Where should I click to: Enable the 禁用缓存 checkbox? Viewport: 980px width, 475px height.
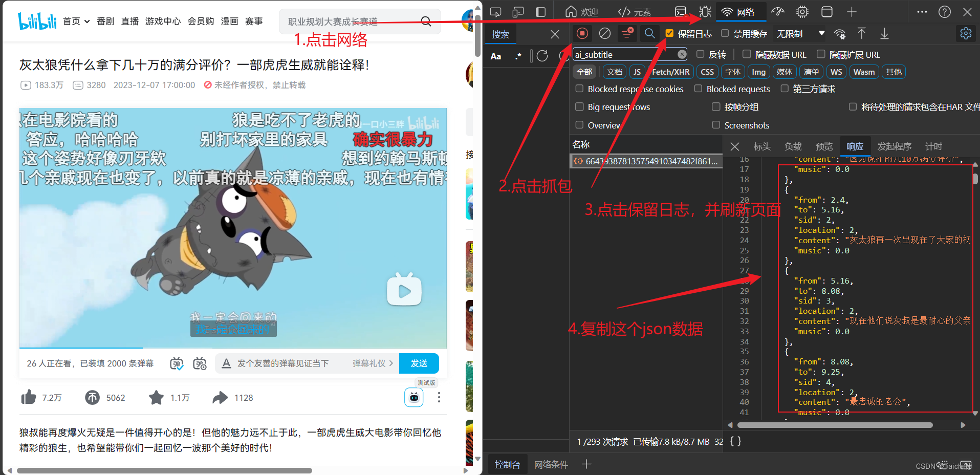pos(725,33)
